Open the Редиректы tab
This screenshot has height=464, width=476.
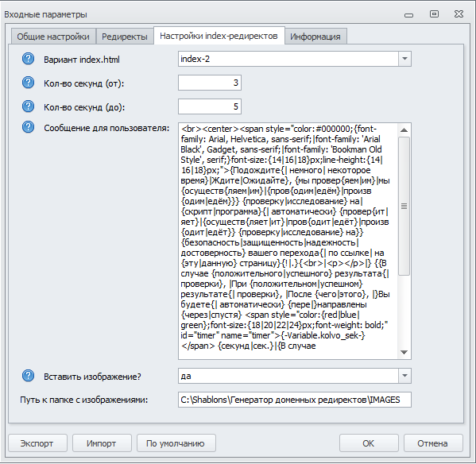pos(125,37)
